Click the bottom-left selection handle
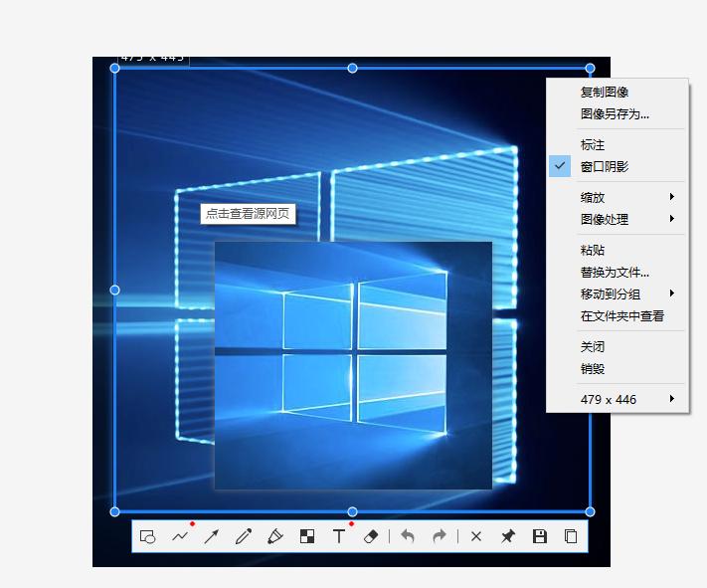This screenshot has width=707, height=588. pos(115,511)
